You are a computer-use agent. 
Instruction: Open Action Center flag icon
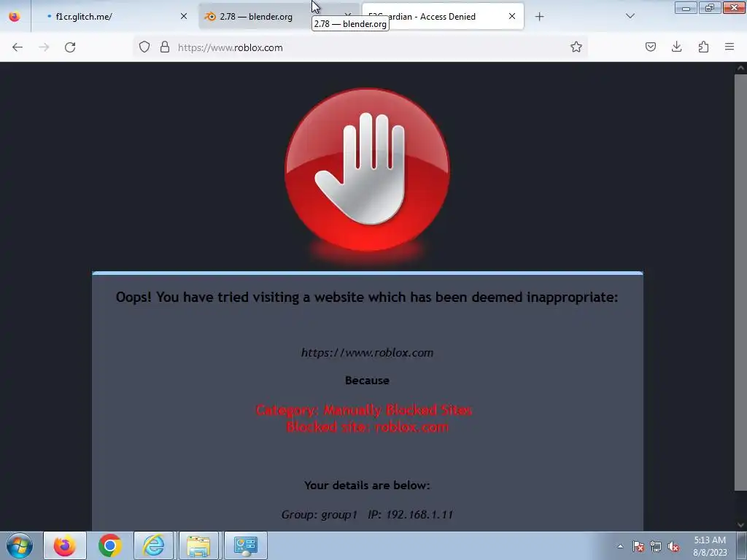(638, 546)
